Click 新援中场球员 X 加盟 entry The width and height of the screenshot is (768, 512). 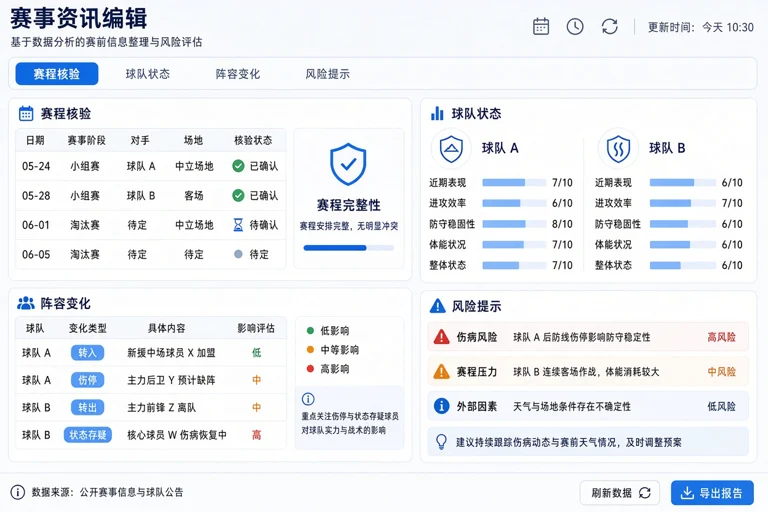[x=171, y=353]
